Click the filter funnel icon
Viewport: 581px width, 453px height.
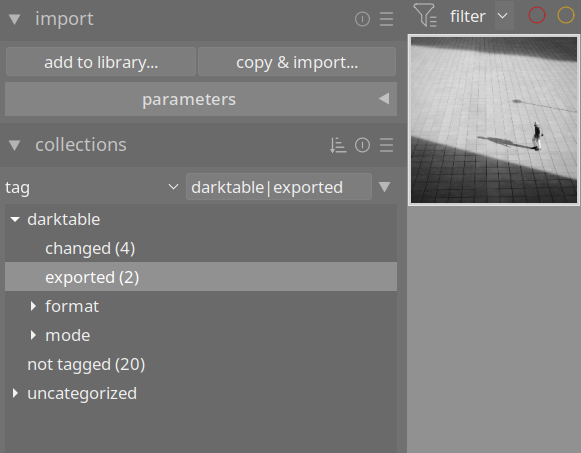425,15
